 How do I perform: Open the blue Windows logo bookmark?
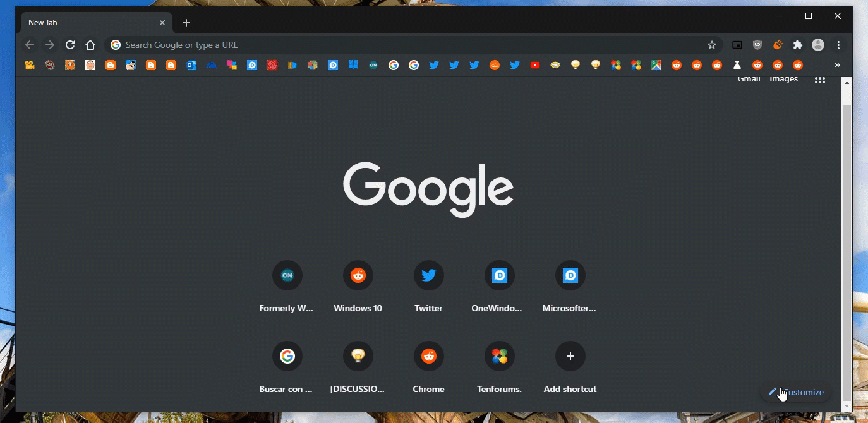point(353,65)
